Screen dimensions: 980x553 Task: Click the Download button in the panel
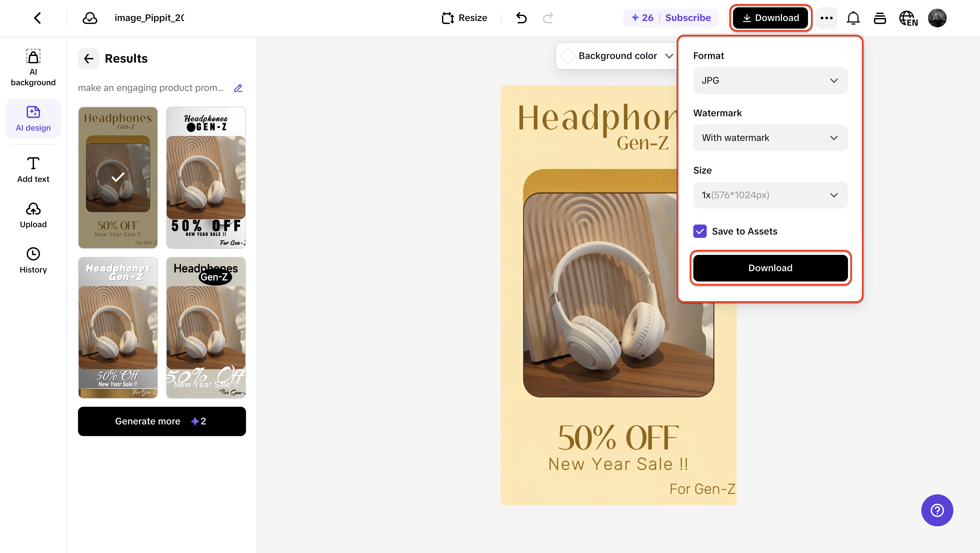point(770,268)
